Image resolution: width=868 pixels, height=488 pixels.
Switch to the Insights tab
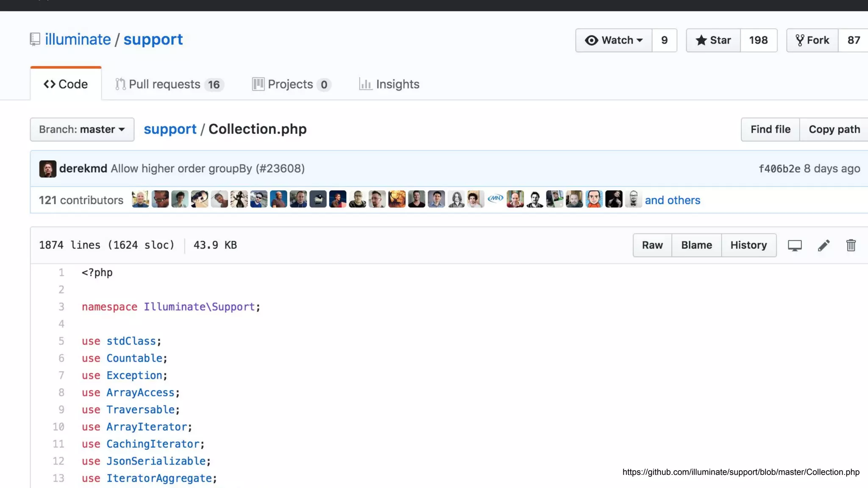click(x=389, y=84)
